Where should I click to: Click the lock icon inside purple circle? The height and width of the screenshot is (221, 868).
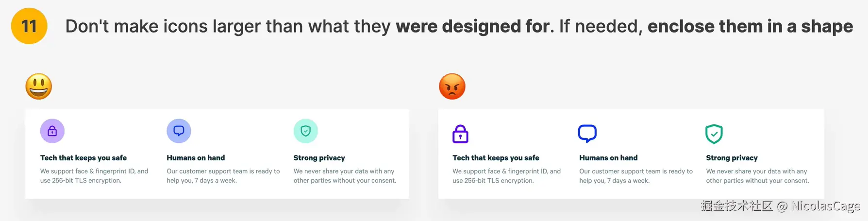52,131
